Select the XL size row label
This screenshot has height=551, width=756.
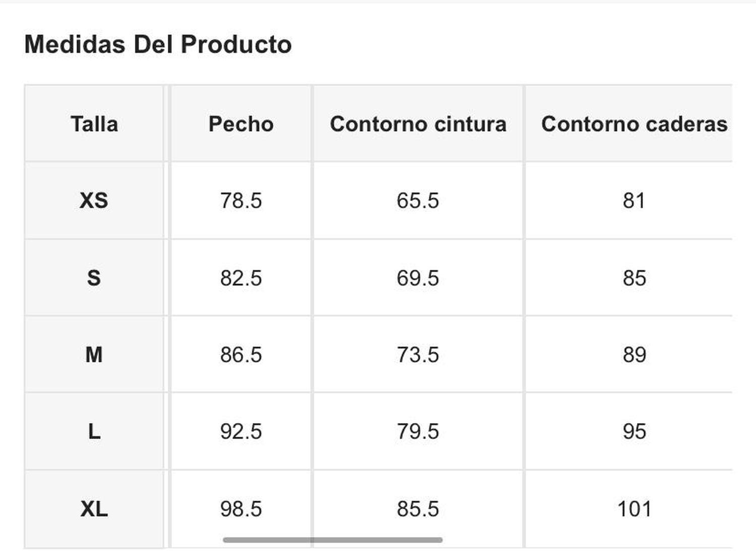(94, 509)
